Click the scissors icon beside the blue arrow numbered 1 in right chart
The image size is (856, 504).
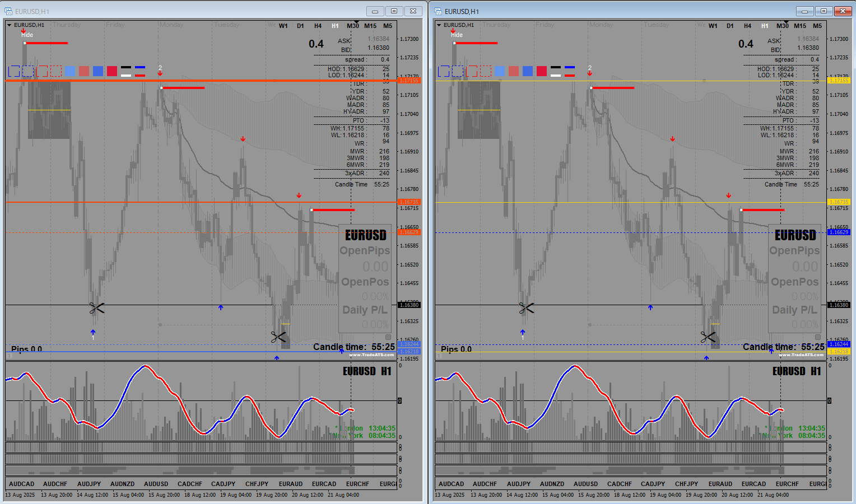[x=526, y=308]
